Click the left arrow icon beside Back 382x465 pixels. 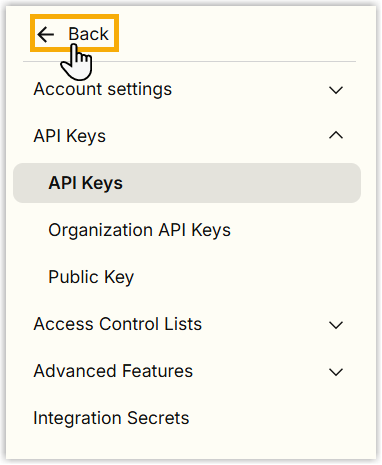pyautogui.click(x=46, y=34)
